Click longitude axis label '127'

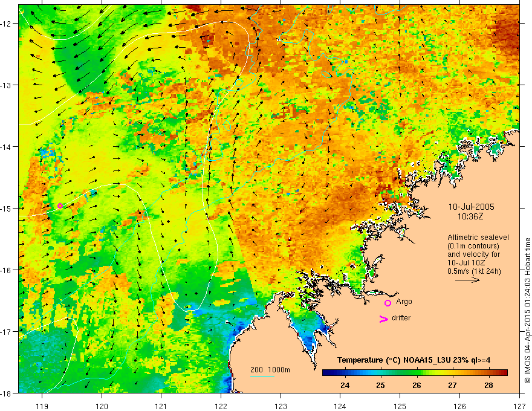(x=519, y=406)
